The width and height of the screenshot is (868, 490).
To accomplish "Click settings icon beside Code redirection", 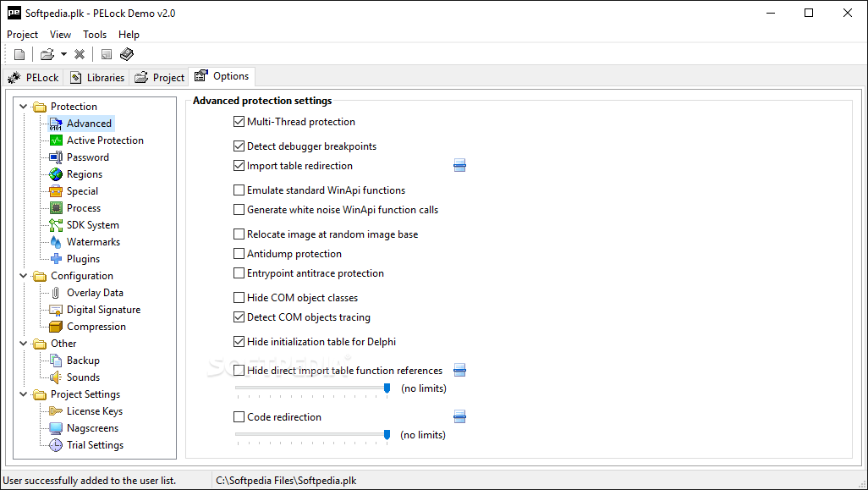I will (459, 417).
